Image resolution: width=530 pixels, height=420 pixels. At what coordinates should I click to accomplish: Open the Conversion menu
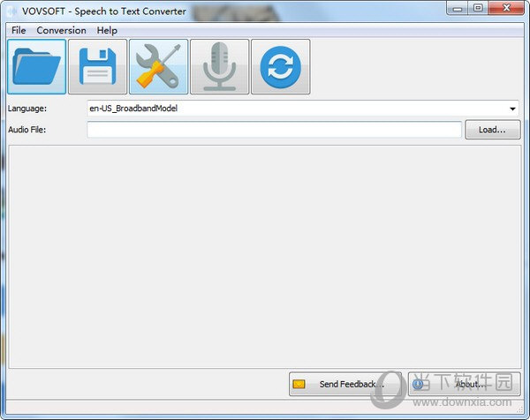pyautogui.click(x=61, y=30)
